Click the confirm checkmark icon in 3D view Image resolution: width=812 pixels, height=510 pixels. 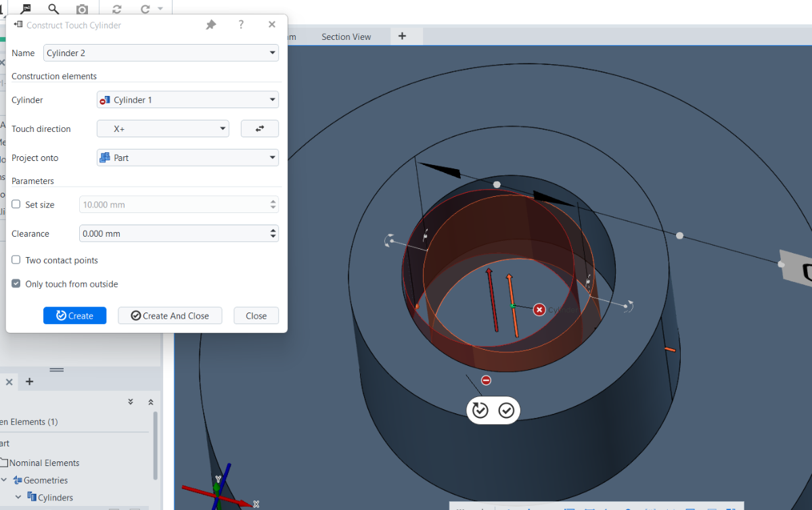pyautogui.click(x=506, y=410)
